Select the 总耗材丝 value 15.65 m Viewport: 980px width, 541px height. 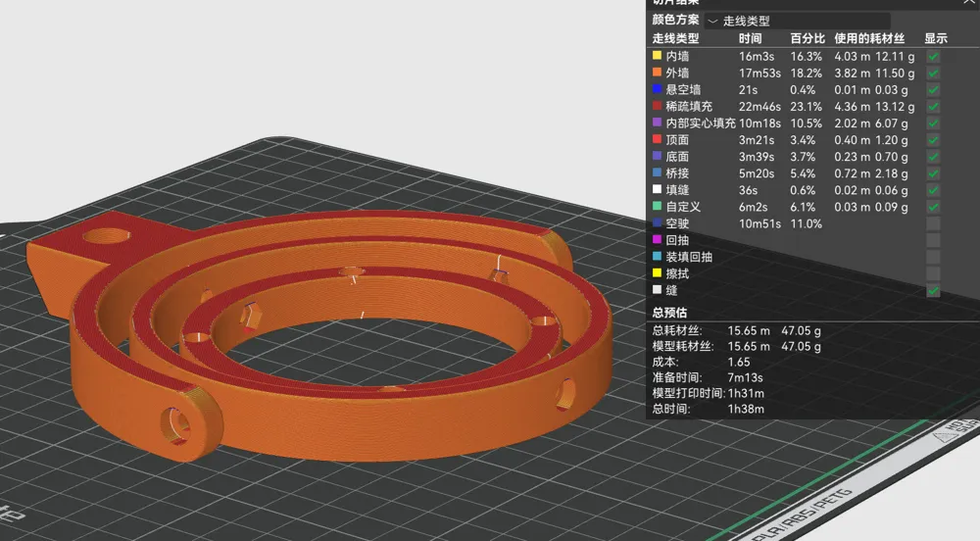pyautogui.click(x=749, y=331)
